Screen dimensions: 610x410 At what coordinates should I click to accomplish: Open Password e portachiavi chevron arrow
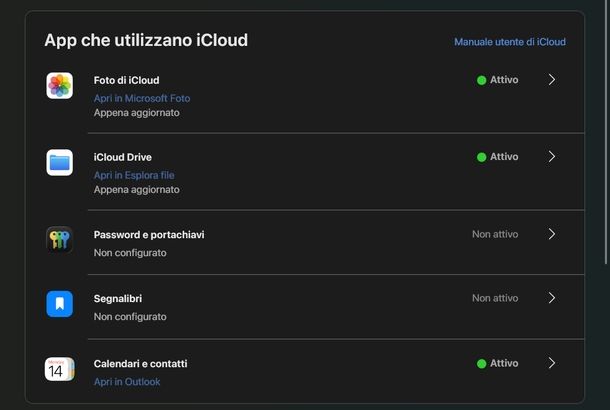[x=552, y=234]
